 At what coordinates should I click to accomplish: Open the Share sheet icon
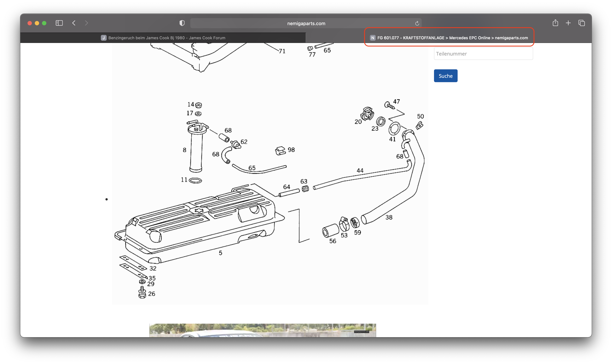tap(555, 23)
